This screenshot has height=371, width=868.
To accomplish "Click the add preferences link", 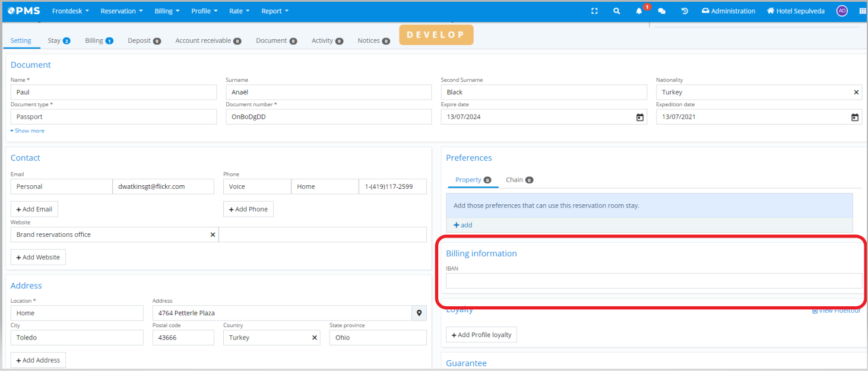I will (463, 225).
